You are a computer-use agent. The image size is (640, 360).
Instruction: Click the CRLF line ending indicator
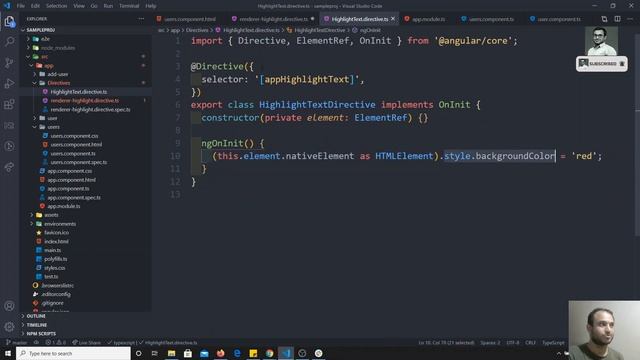pyautogui.click(x=530, y=342)
